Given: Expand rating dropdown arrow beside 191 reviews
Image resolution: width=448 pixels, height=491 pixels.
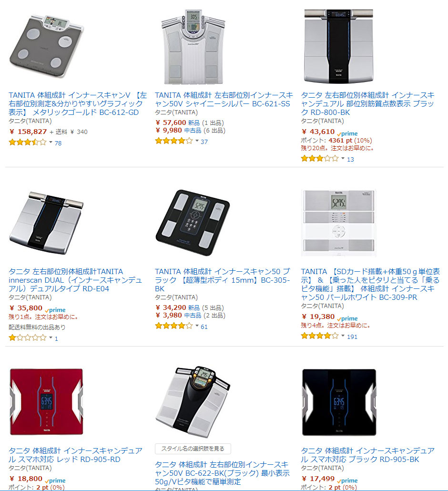Looking at the screenshot, I should coord(343,336).
